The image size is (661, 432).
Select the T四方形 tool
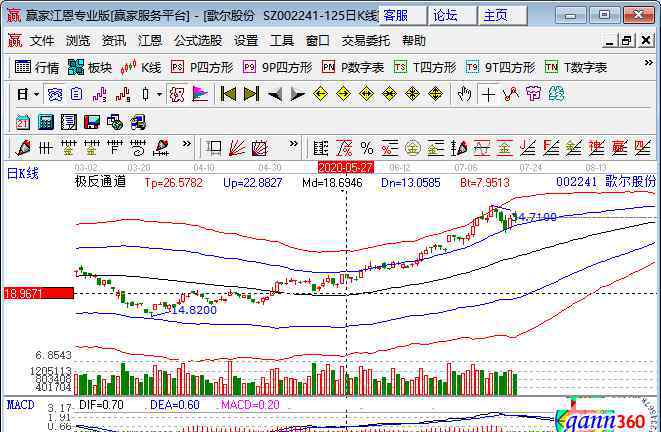[x=425, y=67]
